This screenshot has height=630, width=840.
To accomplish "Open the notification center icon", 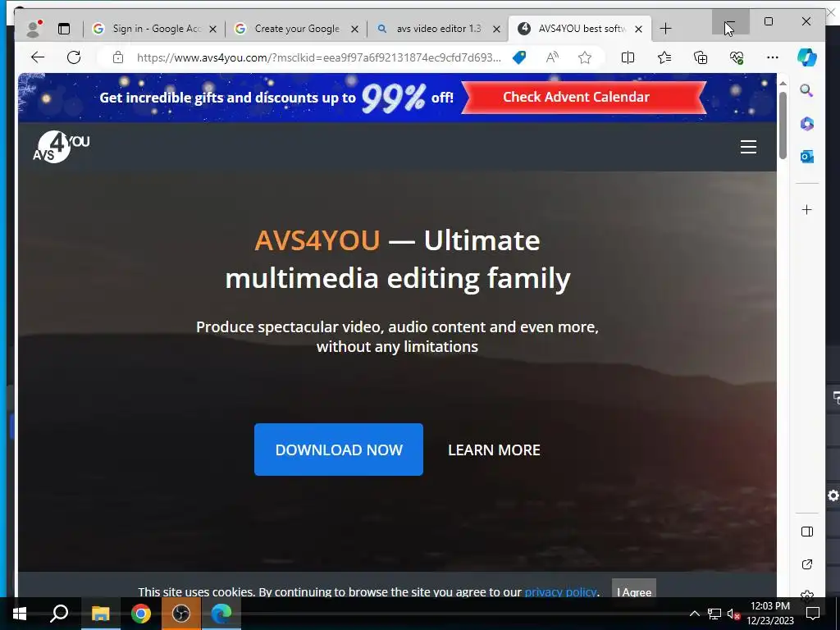I will click(813, 614).
